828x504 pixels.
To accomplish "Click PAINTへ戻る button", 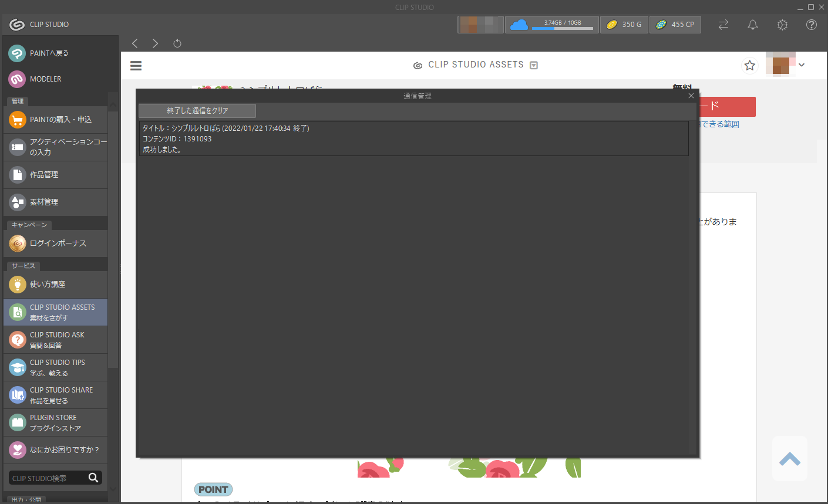I will coord(56,53).
